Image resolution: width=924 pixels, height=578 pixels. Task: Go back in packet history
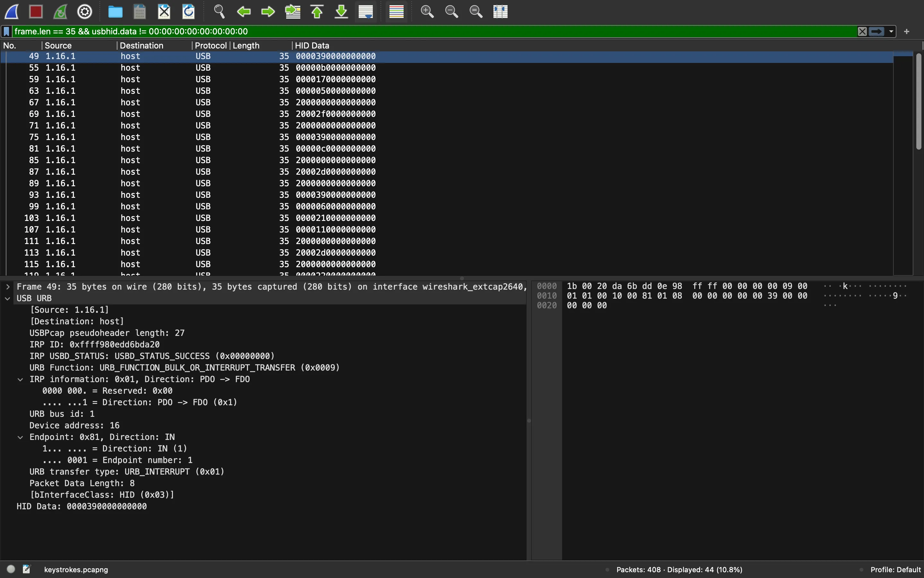pyautogui.click(x=244, y=12)
